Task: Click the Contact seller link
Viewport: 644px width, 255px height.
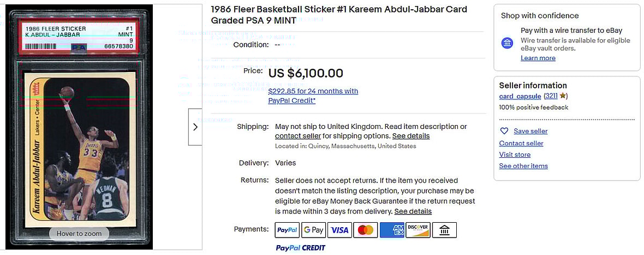Action: point(521,143)
